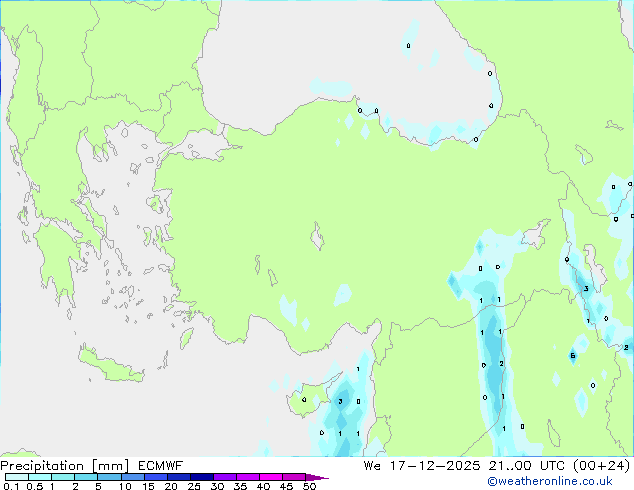Screen dimensions: 634x490
Task: Click the 0.5–1 mm legend color box
Action: coord(40,477)
